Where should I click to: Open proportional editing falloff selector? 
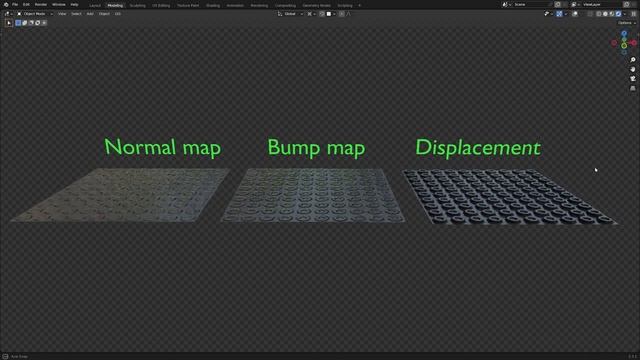[x=349, y=14]
